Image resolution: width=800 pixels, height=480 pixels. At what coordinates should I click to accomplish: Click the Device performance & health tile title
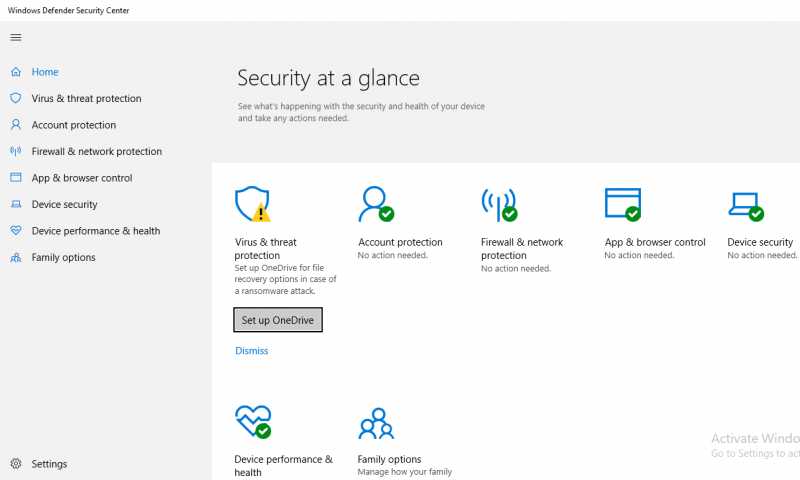pyautogui.click(x=283, y=466)
